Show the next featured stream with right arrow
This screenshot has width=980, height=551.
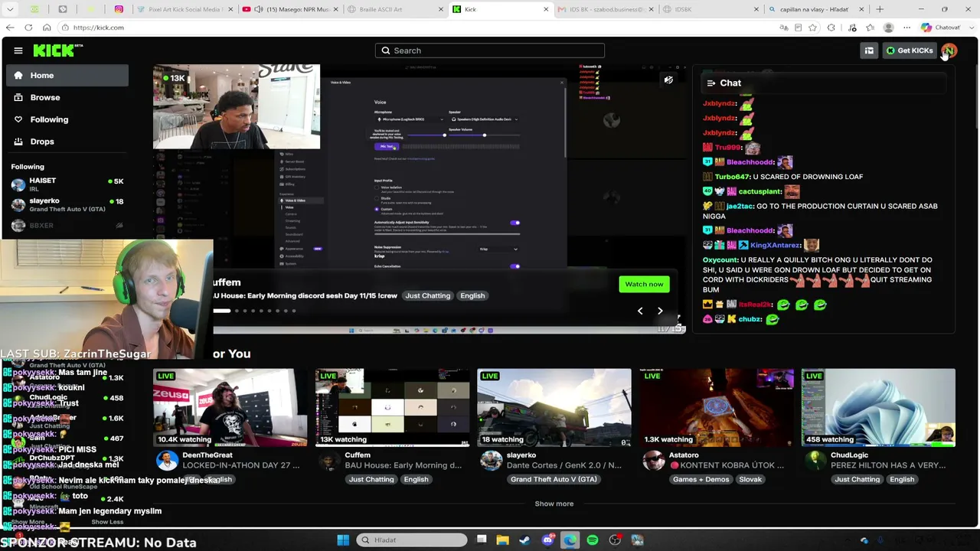[x=660, y=311]
